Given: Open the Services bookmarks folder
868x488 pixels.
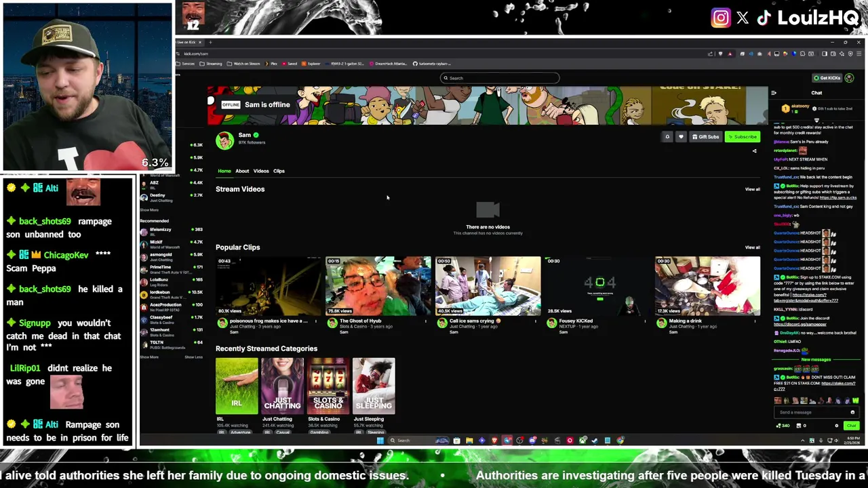Looking at the screenshot, I should tap(185, 64).
